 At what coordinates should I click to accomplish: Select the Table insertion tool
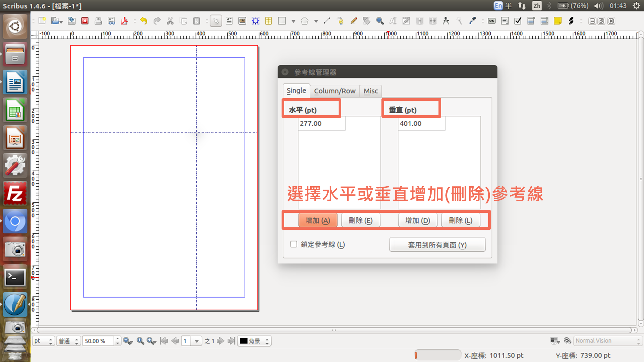click(x=268, y=21)
